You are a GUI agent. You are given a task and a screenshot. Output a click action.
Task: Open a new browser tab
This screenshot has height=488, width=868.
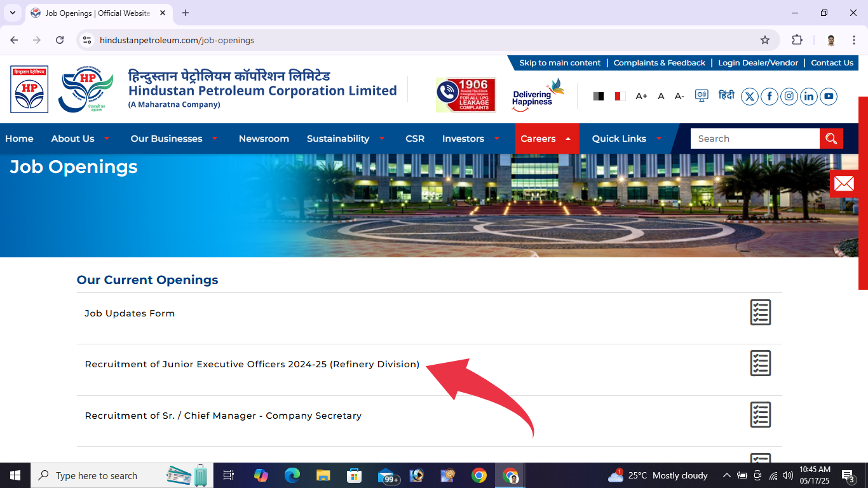pyautogui.click(x=186, y=13)
